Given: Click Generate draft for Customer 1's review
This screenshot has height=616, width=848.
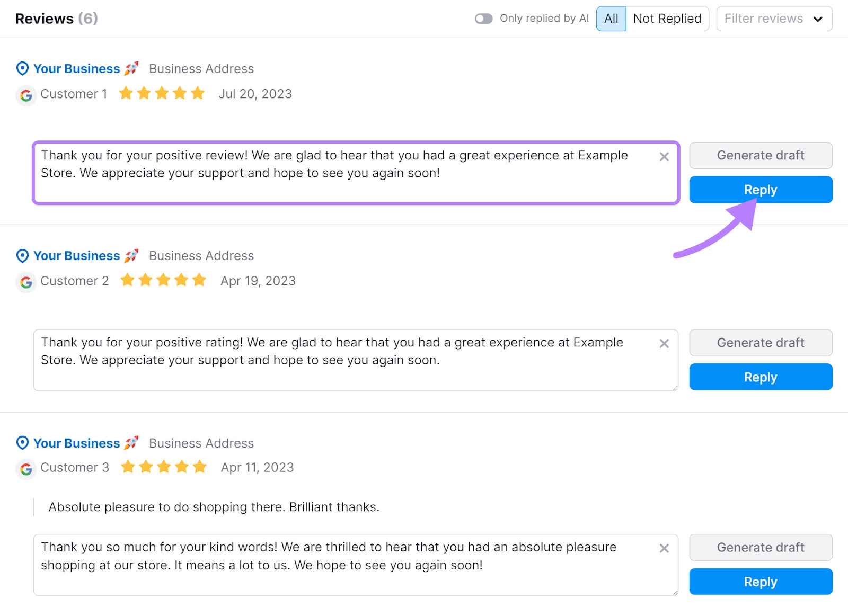Looking at the screenshot, I should pyautogui.click(x=760, y=155).
